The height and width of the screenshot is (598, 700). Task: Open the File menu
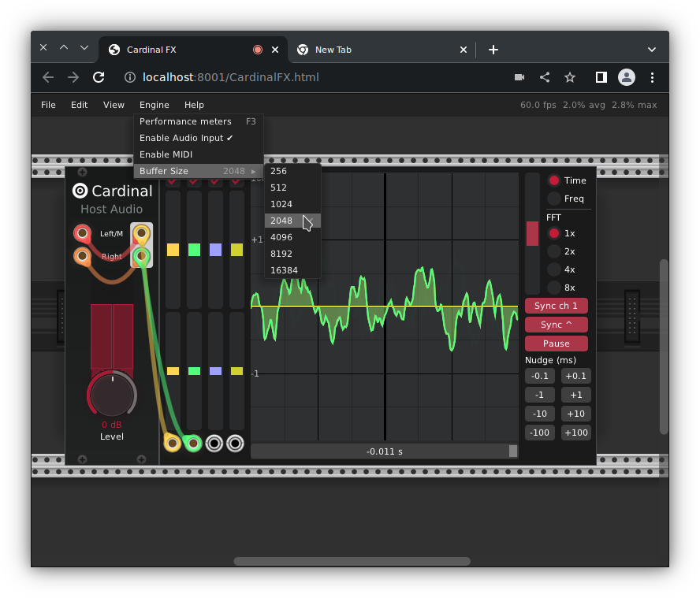tap(48, 105)
